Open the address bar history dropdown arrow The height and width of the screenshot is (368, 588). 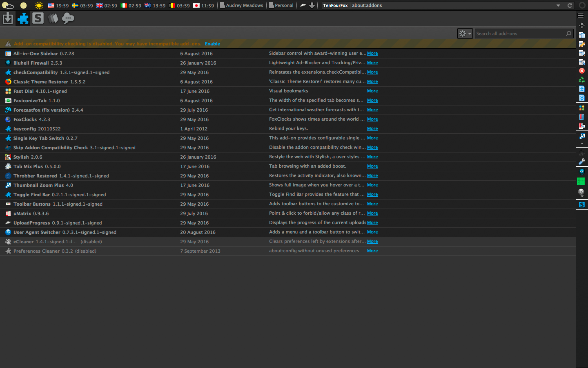[x=558, y=5]
